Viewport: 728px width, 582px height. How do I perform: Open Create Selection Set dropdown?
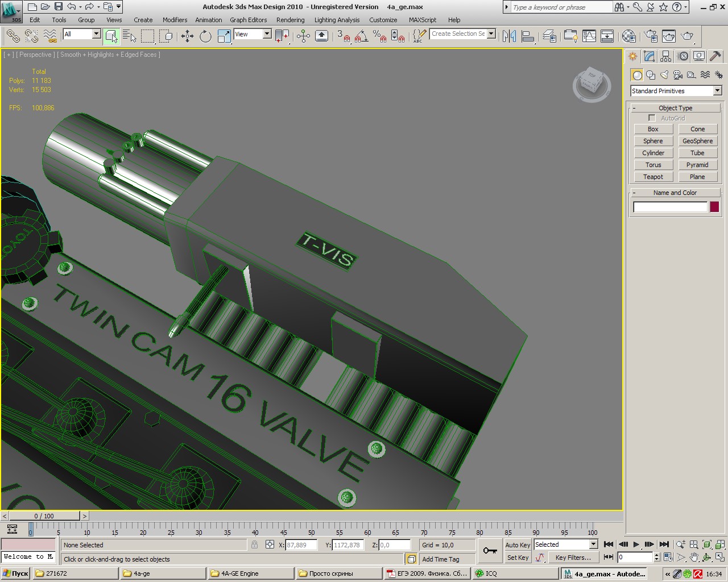(491, 34)
